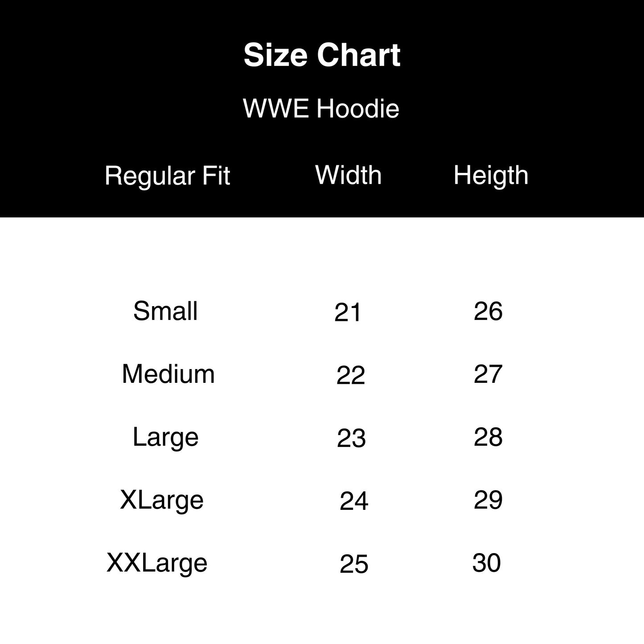Click the Large size row label
The height and width of the screenshot is (644, 644).
tap(165, 437)
